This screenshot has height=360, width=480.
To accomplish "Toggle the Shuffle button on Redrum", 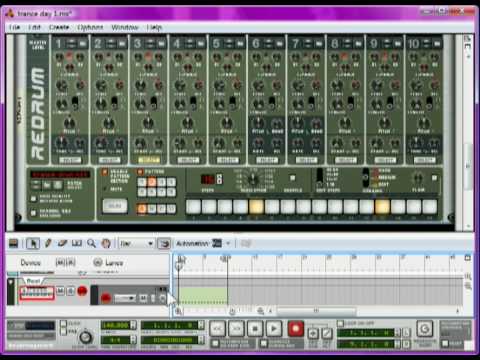I will click(293, 178).
